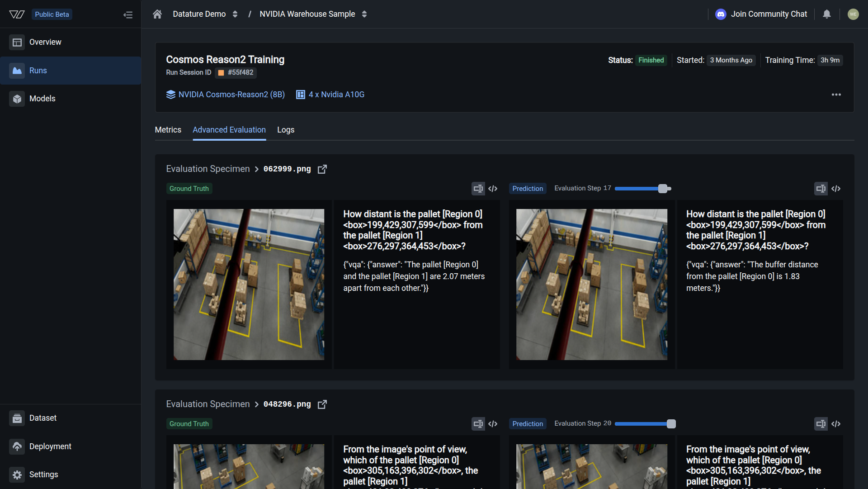This screenshot has height=489, width=868.
Task: Open the run's more options ellipsis
Action: click(836, 95)
